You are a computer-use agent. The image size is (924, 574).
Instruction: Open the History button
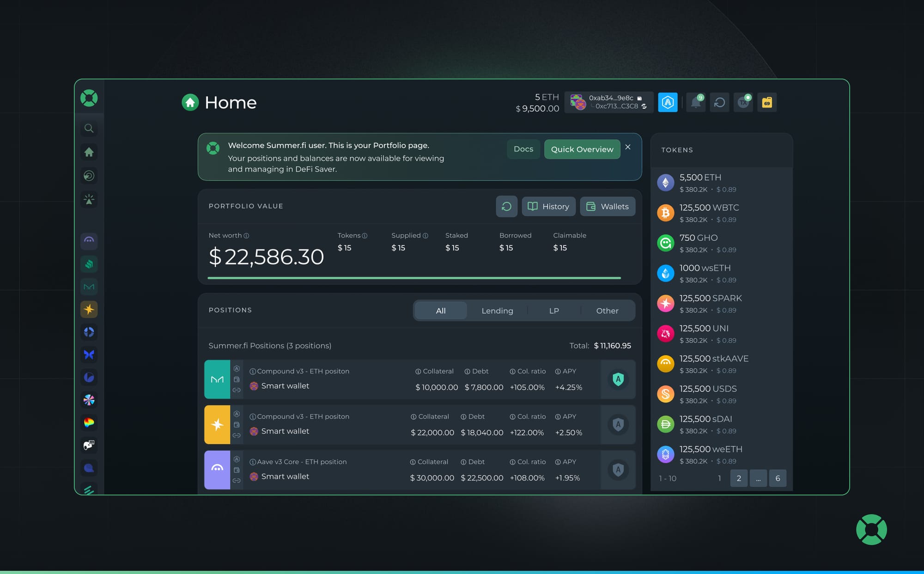548,207
